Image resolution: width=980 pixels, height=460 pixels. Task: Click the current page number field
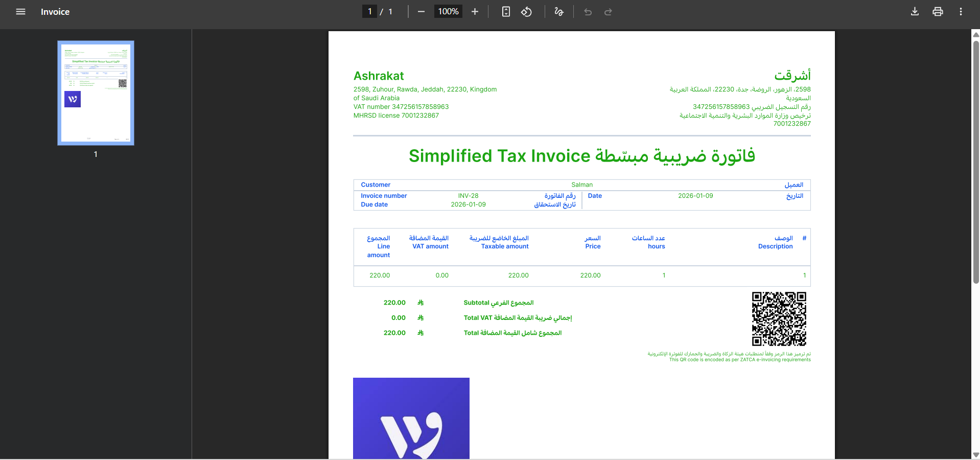pos(369,12)
